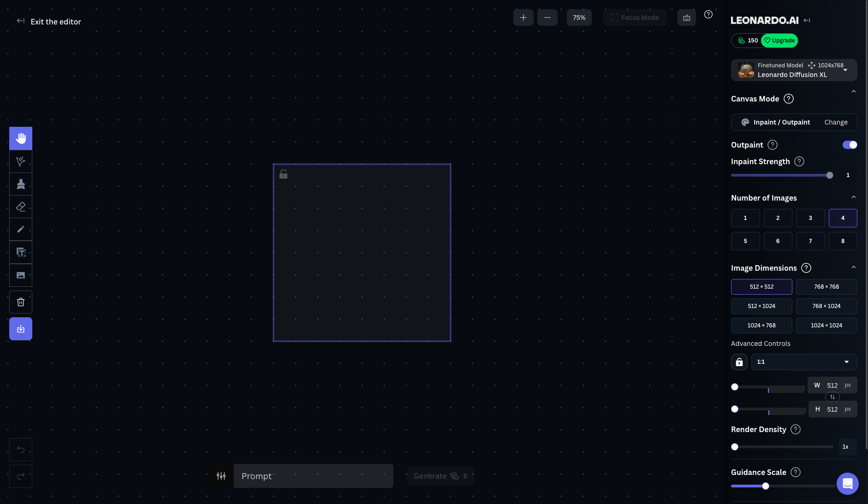Open the prompt settings sliders icon

pyautogui.click(x=221, y=476)
